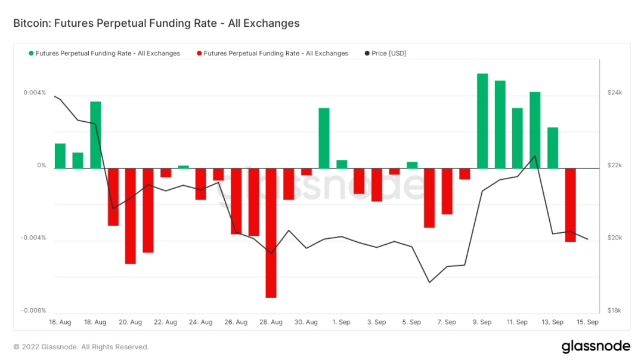This screenshot has width=644, height=363.
Task: Click the green legend dot for Funding Rate
Action: pyautogui.click(x=31, y=54)
